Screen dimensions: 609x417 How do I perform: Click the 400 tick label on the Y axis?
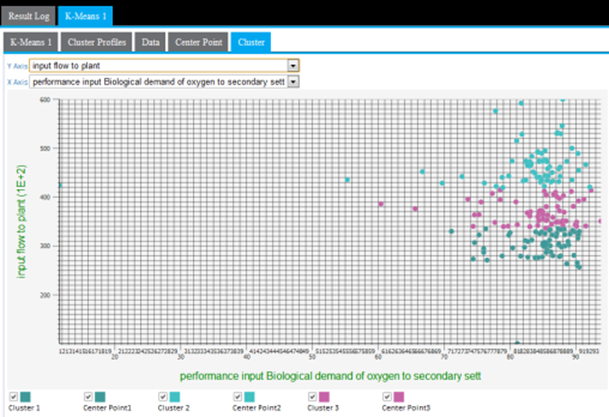pos(45,197)
